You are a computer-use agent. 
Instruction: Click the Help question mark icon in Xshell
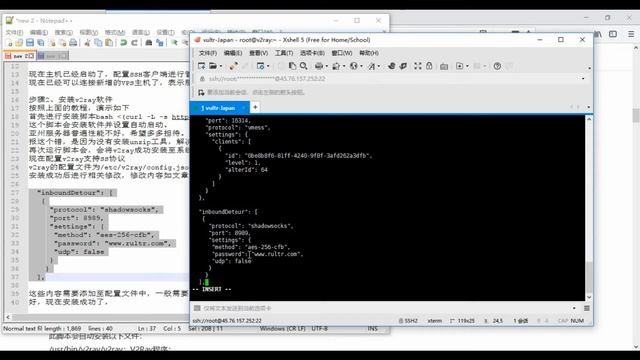[x=497, y=66]
